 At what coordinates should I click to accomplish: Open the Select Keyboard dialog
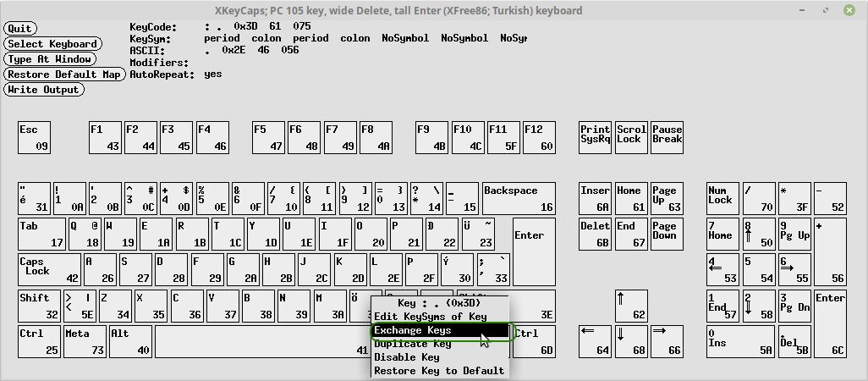[x=52, y=44]
